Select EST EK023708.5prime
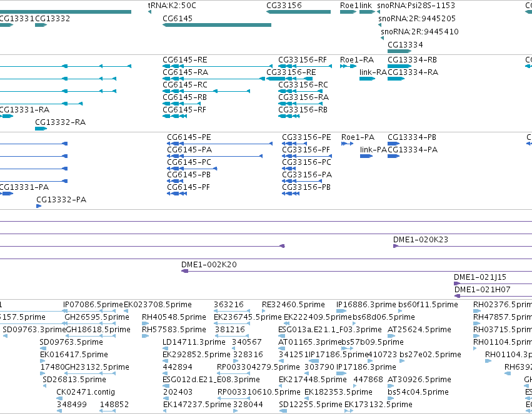Screen dimensions: 532x414 point(158,305)
